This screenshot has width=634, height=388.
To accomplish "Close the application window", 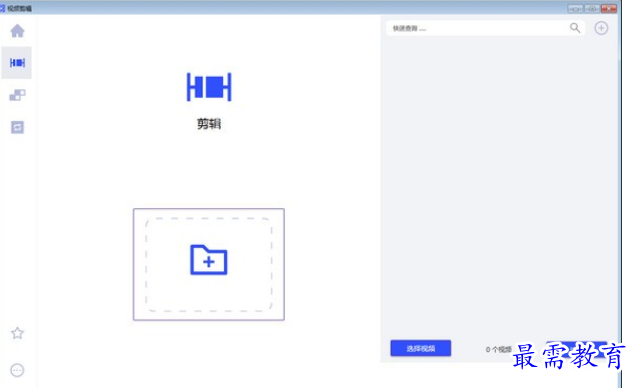I will coord(609,8).
